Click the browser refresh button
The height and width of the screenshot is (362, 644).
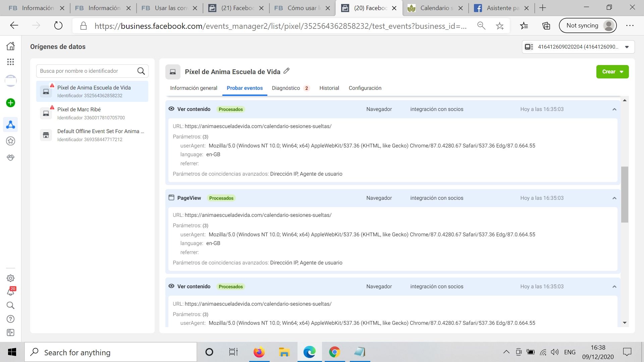(58, 25)
